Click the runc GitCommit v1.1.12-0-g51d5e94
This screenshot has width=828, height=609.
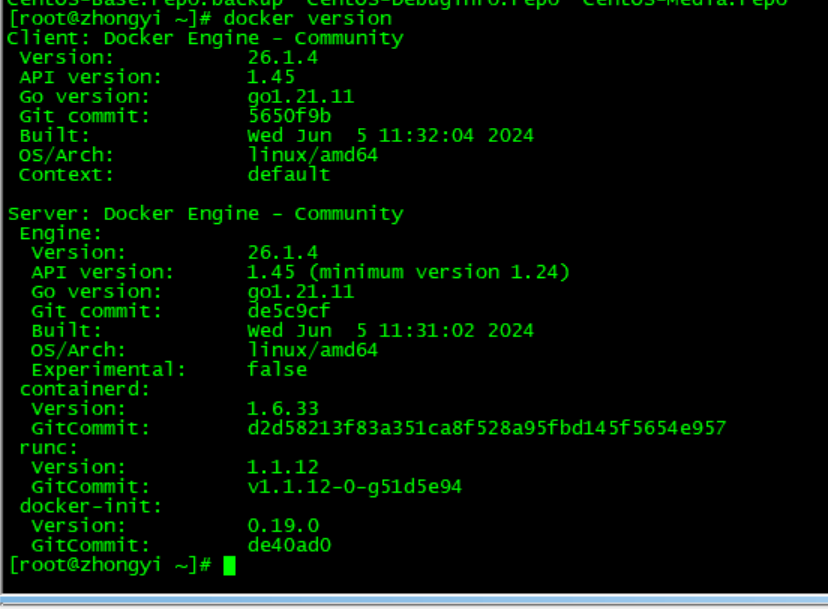pyautogui.click(x=354, y=487)
